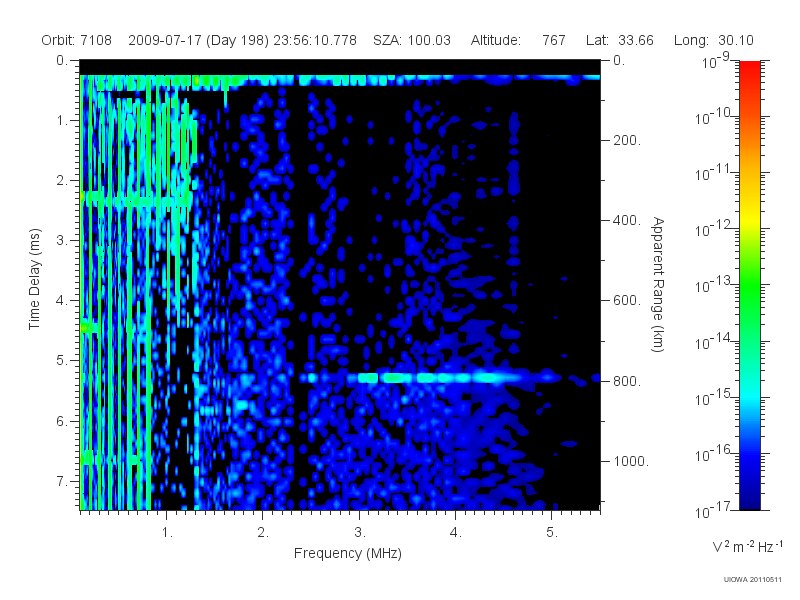Click the apparent range label "800."
The height and width of the screenshot is (600, 800).
[627, 381]
